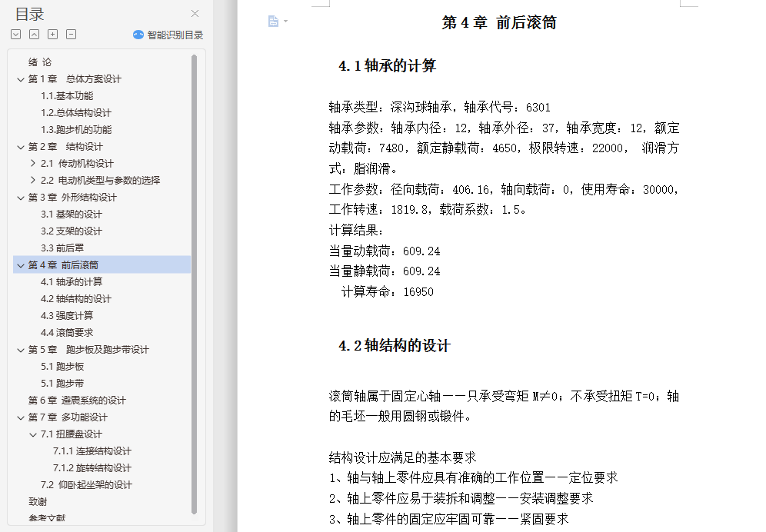
Task: Go to 7.1.2 旋转结构设计 heading
Action: point(92,468)
